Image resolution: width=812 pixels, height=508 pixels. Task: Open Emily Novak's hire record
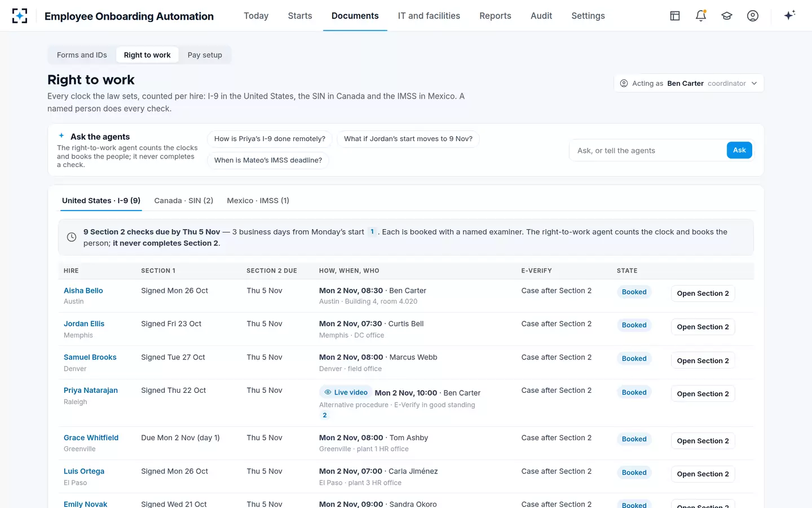pos(85,504)
